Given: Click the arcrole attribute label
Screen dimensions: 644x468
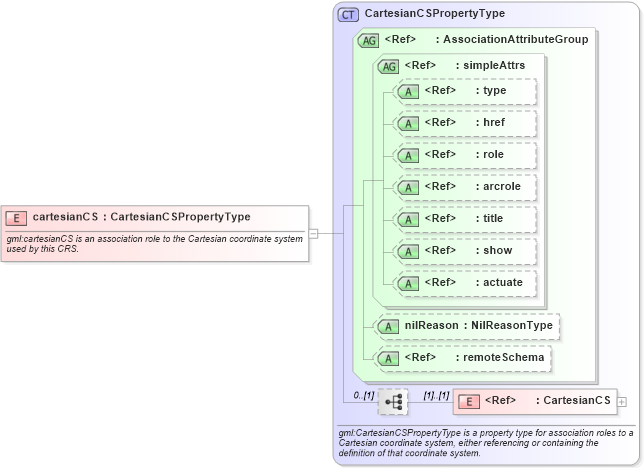Looking at the screenshot, I should tap(473, 186).
